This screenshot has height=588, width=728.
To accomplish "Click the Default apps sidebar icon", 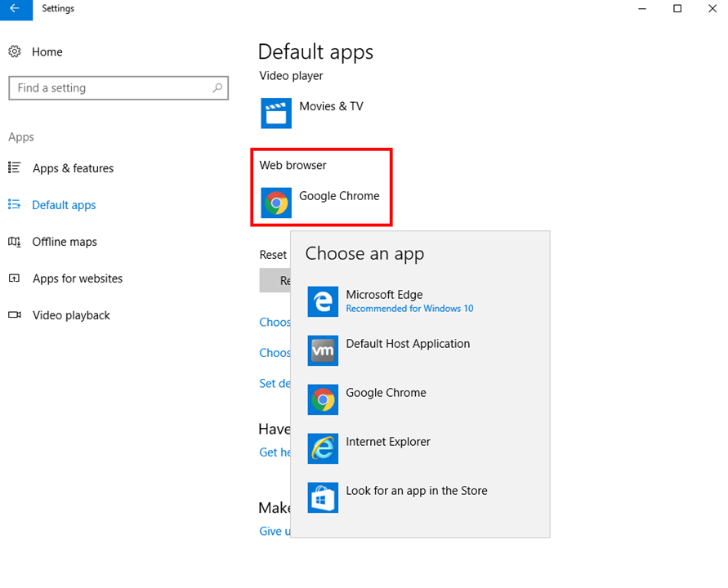I will [15, 204].
